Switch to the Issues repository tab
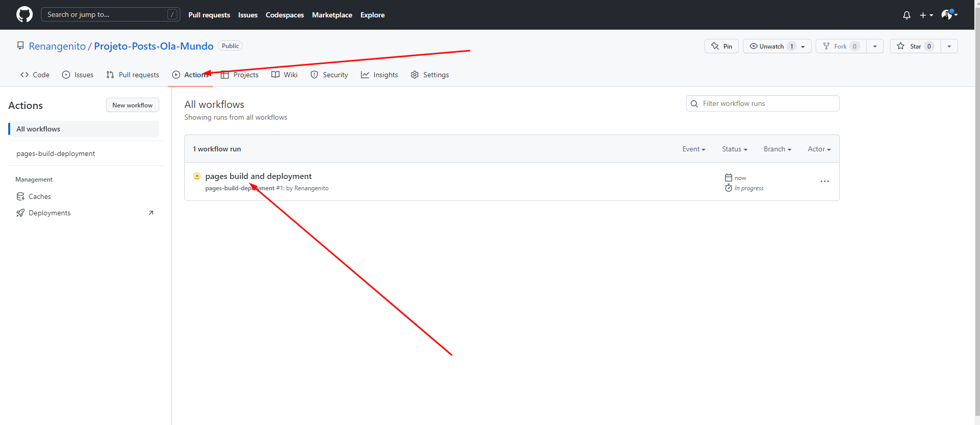The height and width of the screenshot is (425, 980). point(78,75)
